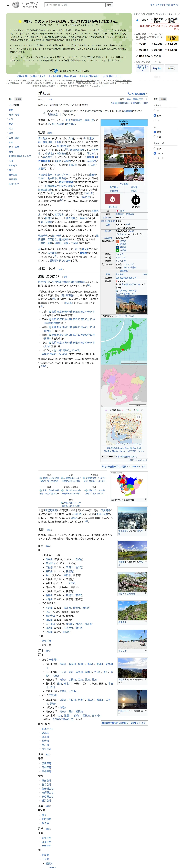Image resolution: width=186 pixels, height=868 pixels.
Task: Click the 検索 search button
Action: point(109,5)
